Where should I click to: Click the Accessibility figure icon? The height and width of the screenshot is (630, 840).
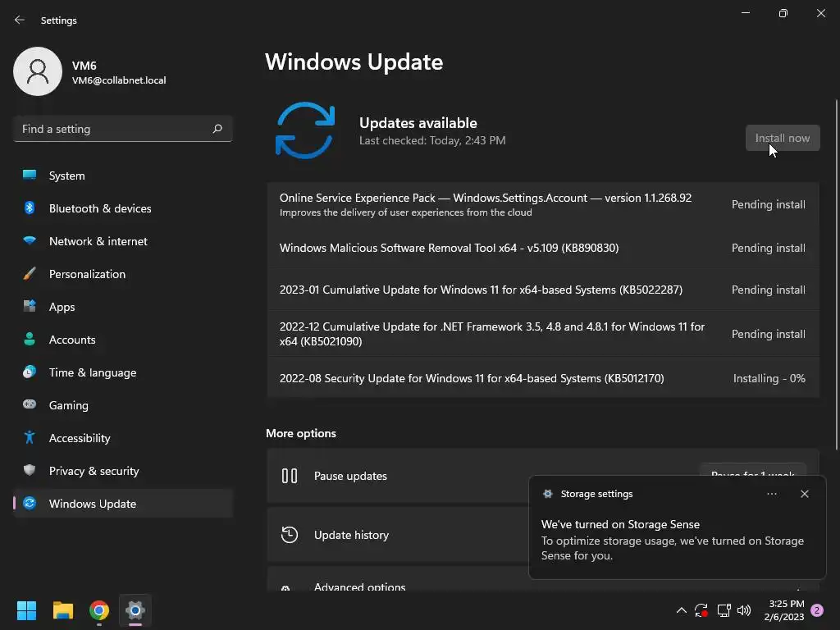[x=30, y=438]
